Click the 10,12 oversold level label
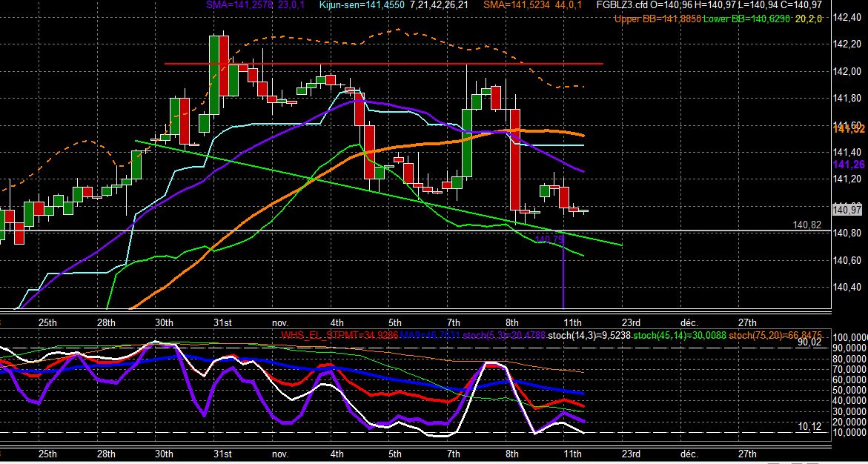 (x=811, y=425)
